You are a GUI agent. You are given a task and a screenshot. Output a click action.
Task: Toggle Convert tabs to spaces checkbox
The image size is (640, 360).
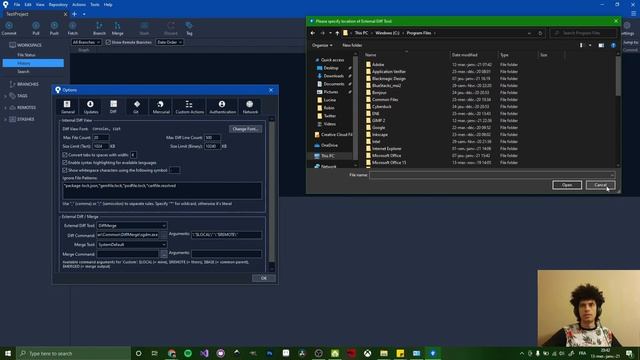click(x=65, y=155)
